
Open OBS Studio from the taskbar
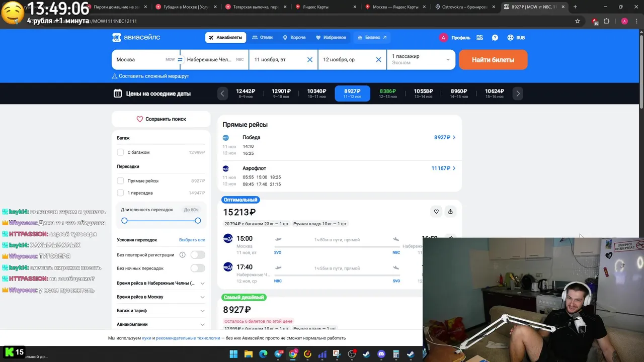click(x=352, y=354)
